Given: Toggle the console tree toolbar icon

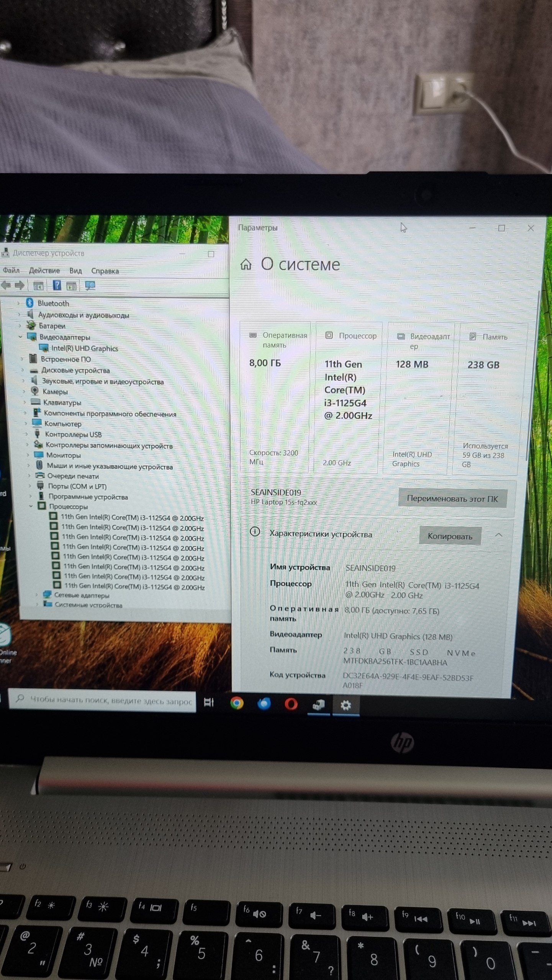Looking at the screenshot, I should click(x=38, y=286).
